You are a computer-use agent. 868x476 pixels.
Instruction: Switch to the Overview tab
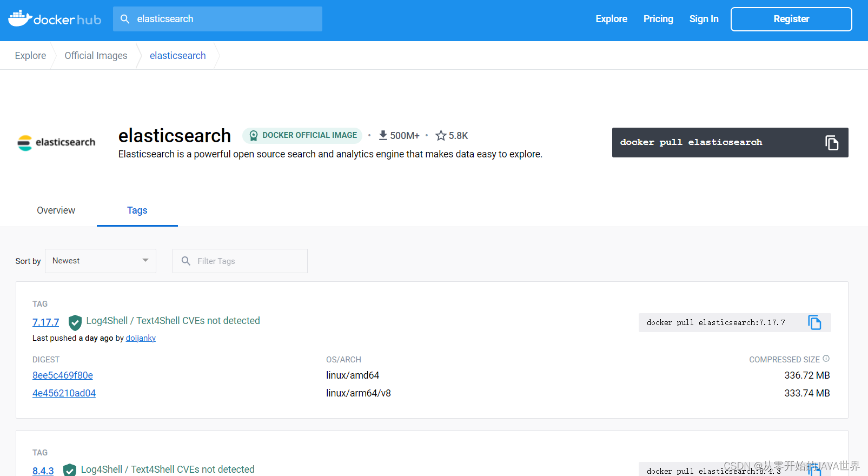(56, 210)
